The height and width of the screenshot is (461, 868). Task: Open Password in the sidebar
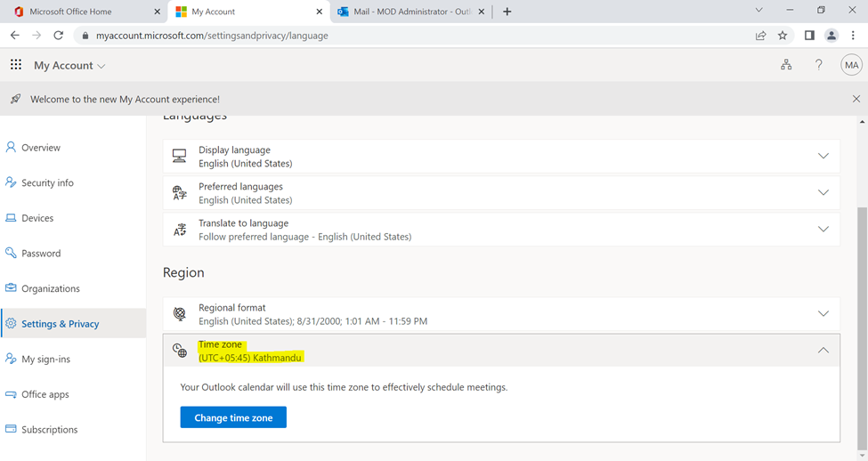(73, 253)
